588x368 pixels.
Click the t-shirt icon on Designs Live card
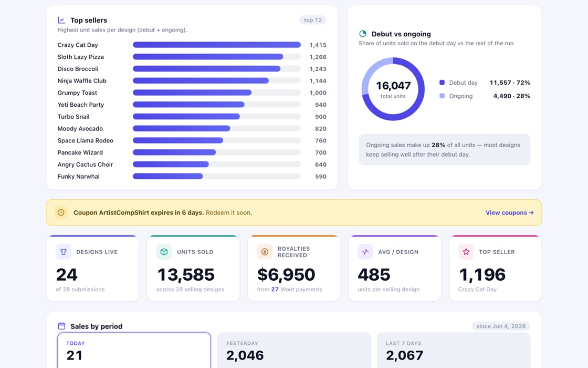(64, 252)
